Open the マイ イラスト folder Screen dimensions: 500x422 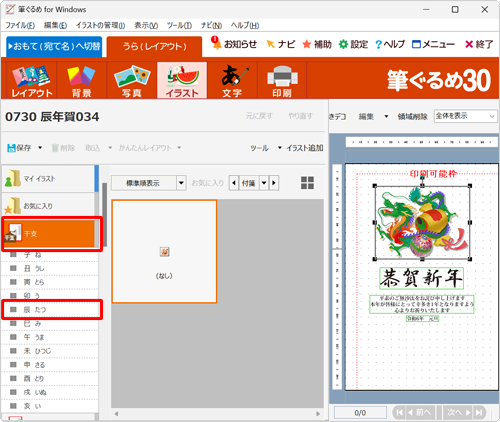pos(48,179)
